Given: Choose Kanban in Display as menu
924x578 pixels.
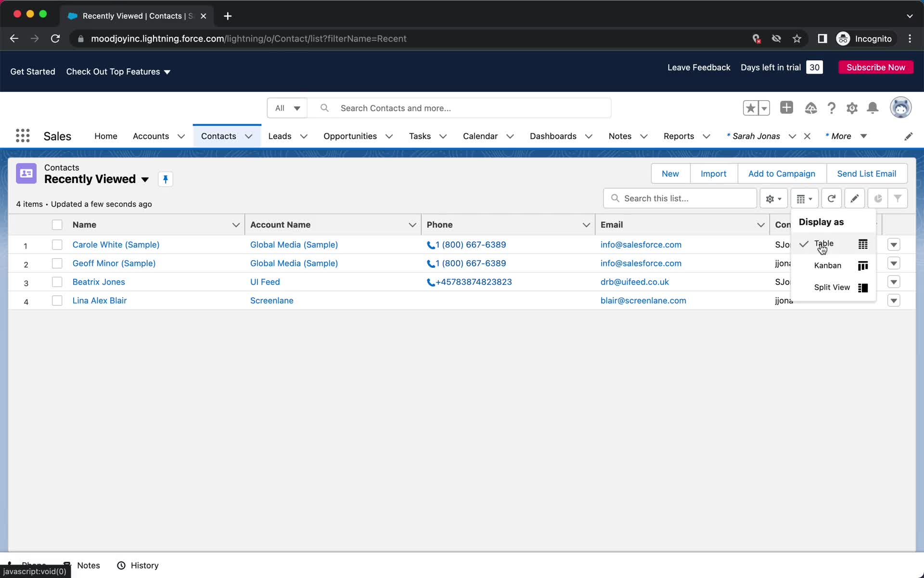Looking at the screenshot, I should pos(833,266).
